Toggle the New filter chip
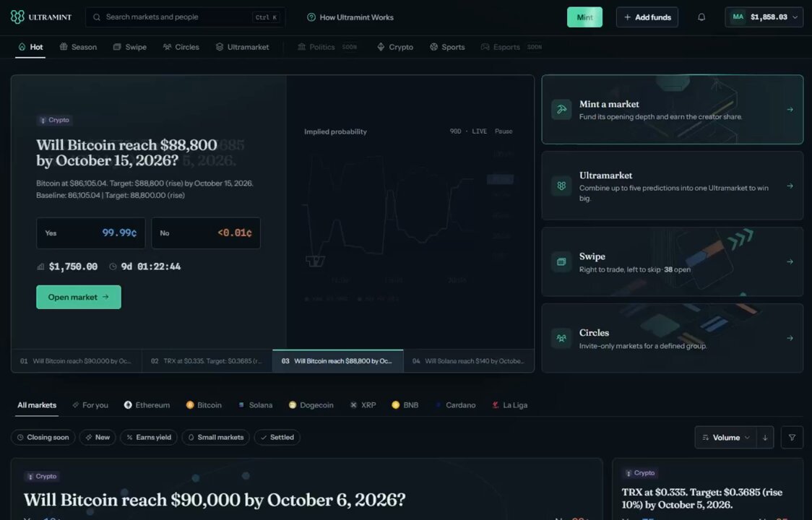Viewport: 812px width, 520px height. click(98, 438)
